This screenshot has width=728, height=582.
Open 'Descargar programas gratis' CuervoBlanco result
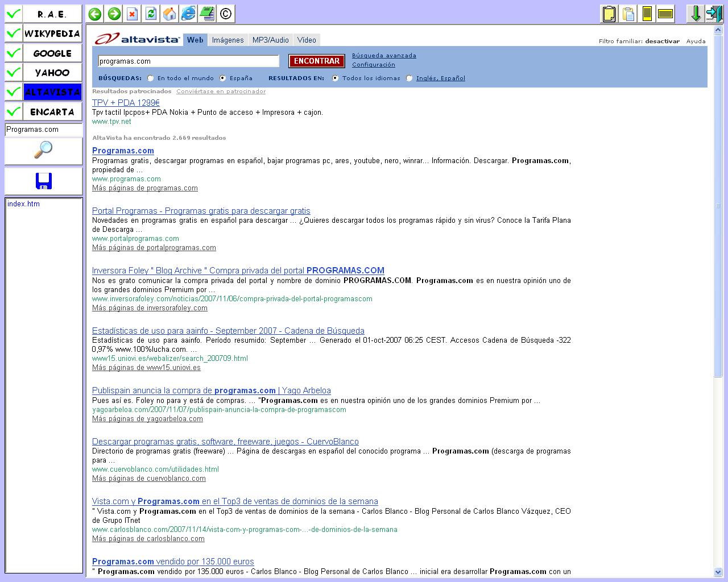(225, 442)
